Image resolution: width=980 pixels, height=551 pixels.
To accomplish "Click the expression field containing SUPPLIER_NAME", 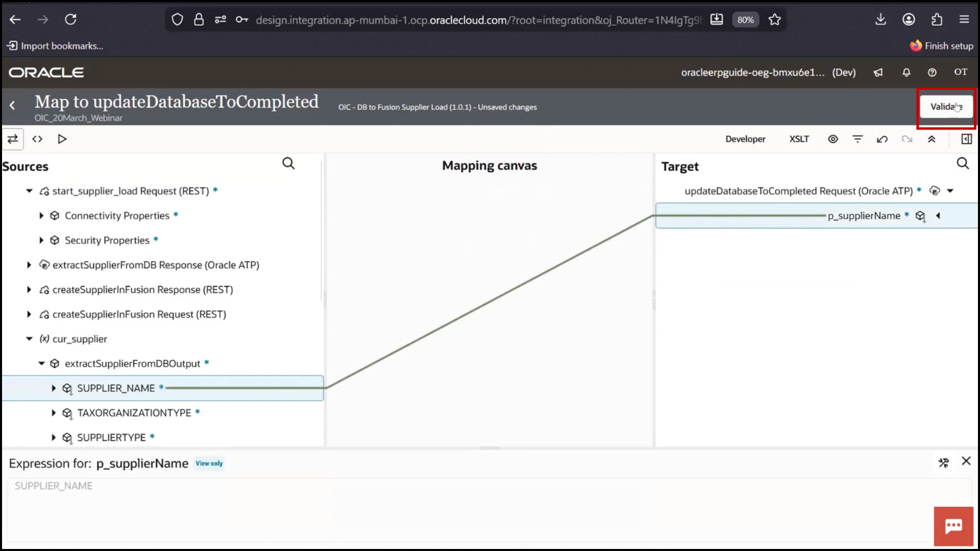I will click(489, 509).
